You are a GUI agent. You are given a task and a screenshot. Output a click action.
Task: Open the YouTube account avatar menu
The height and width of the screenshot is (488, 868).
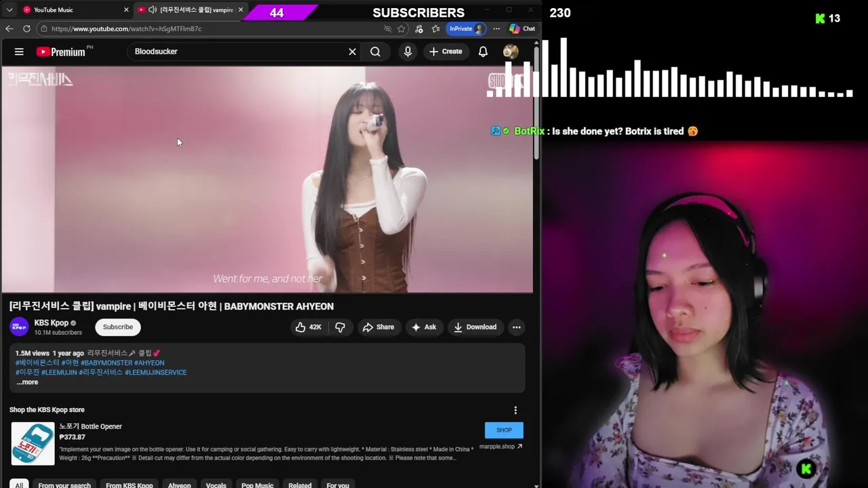[x=511, y=52]
